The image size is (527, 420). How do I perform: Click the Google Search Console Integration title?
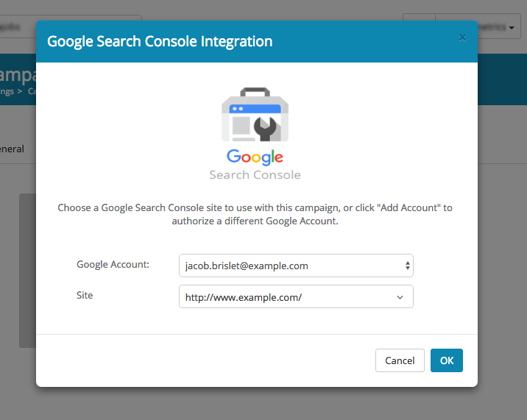tap(160, 41)
